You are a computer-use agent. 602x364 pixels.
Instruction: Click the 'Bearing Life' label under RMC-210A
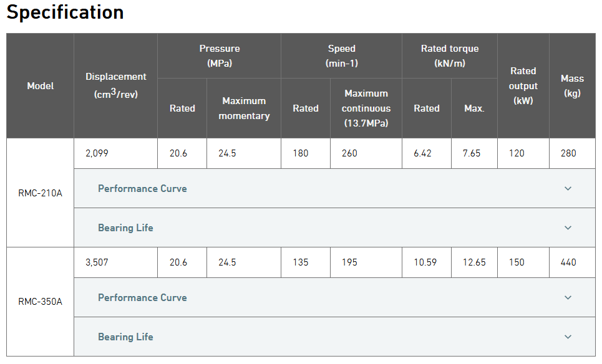(x=125, y=228)
